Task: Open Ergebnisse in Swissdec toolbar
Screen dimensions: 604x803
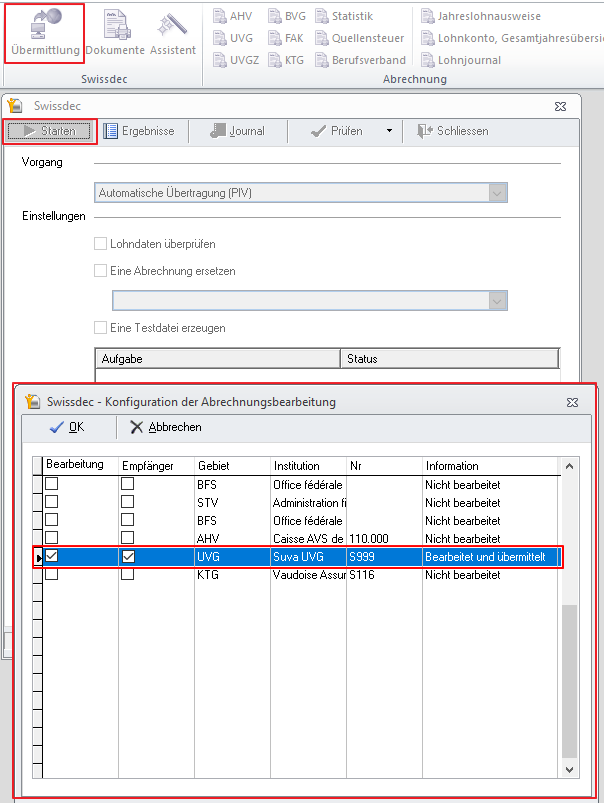Action: point(139,131)
